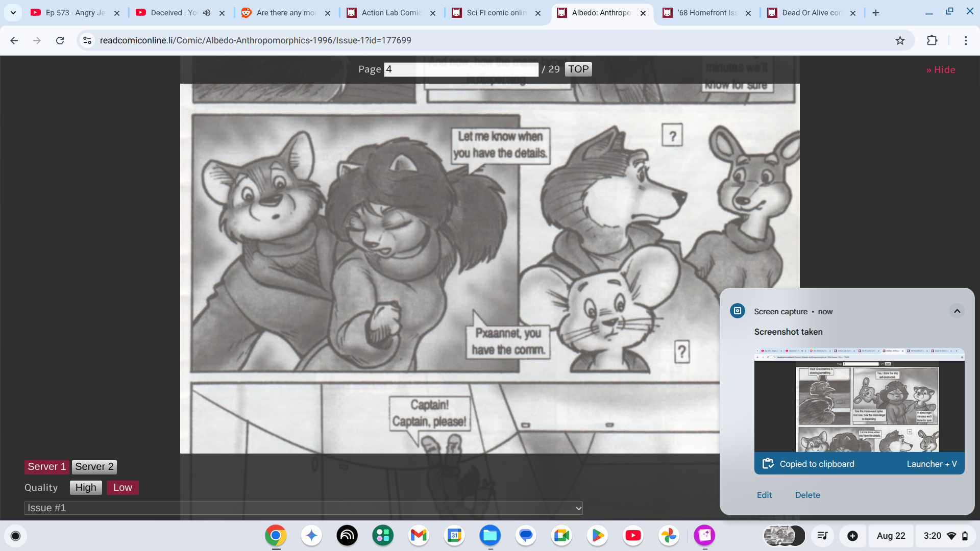Click the Hide link
The height and width of the screenshot is (551, 980).
[x=940, y=70]
